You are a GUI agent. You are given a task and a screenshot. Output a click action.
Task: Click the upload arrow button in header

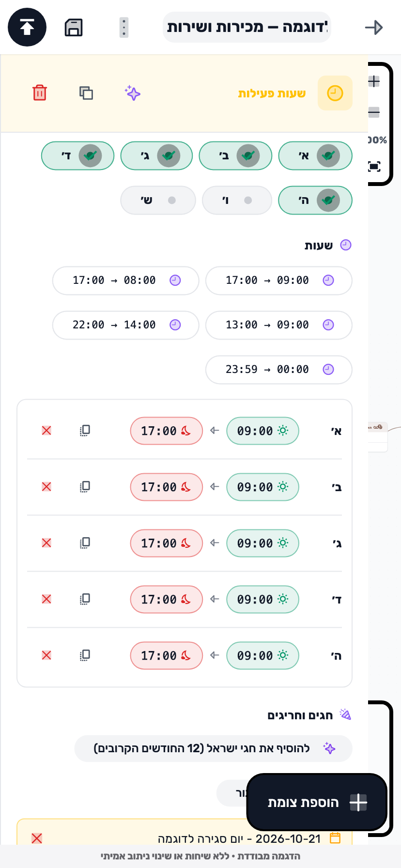pyautogui.click(x=27, y=27)
